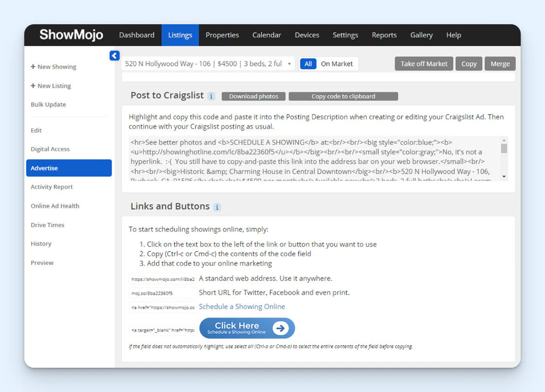
Task: Click the ShowMojo logo
Action: pos(71,35)
